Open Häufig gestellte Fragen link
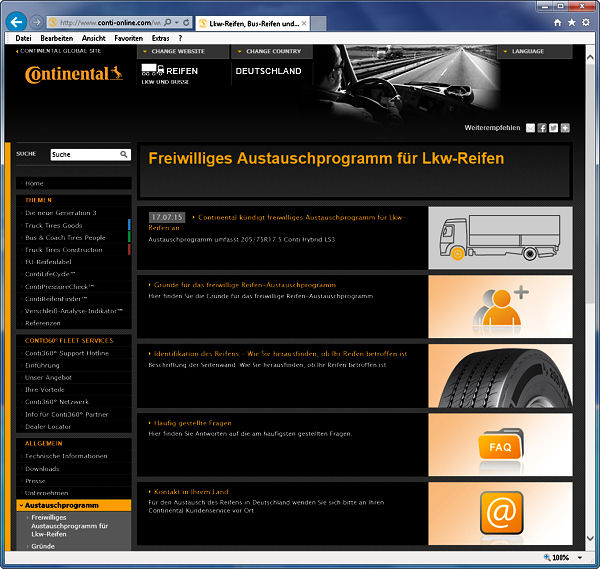 [192, 423]
